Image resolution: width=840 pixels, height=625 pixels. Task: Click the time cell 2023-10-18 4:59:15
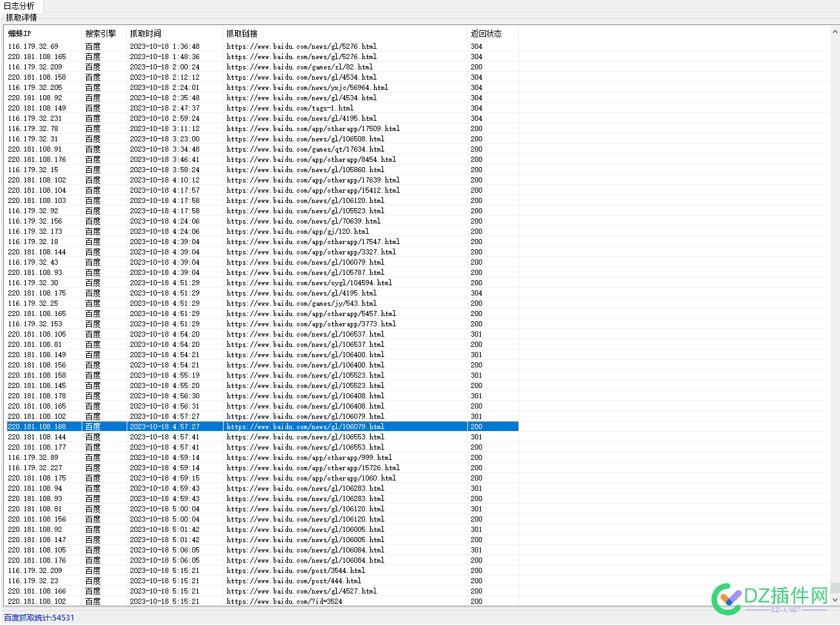[x=165, y=478]
